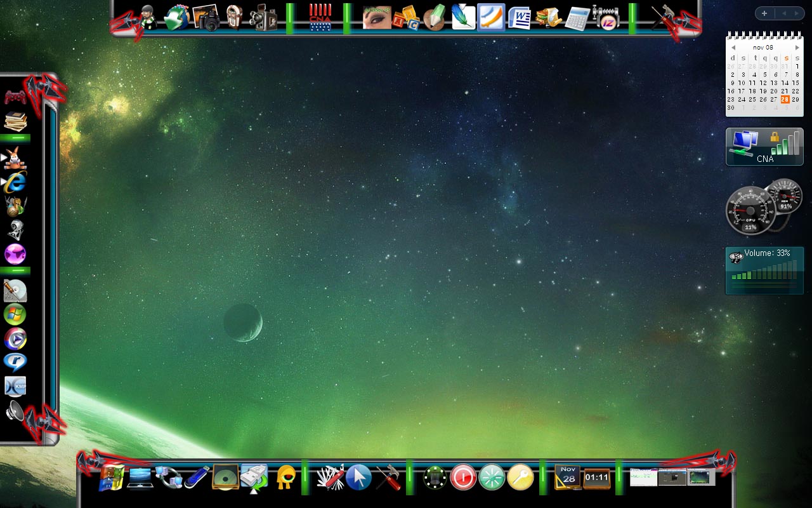The image size is (812, 508).
Task: Open Microsoft Word from the top dock
Action: (x=520, y=18)
